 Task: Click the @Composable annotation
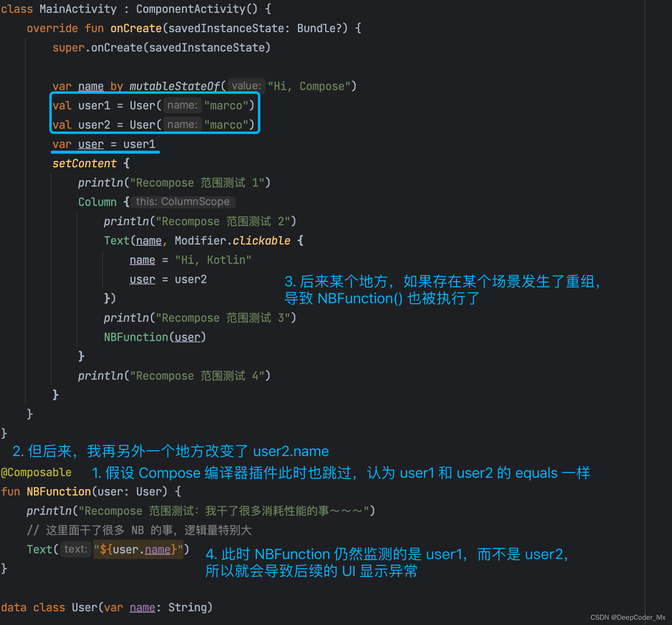(36, 472)
